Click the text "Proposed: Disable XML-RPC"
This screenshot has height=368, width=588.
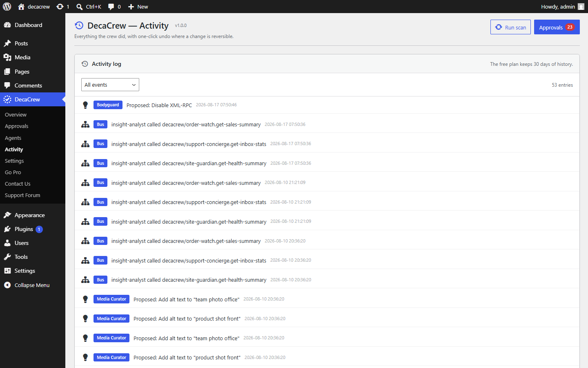pyautogui.click(x=159, y=105)
